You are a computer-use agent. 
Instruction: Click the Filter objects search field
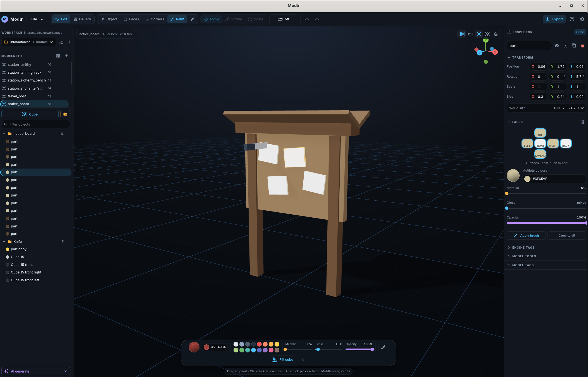coord(36,124)
